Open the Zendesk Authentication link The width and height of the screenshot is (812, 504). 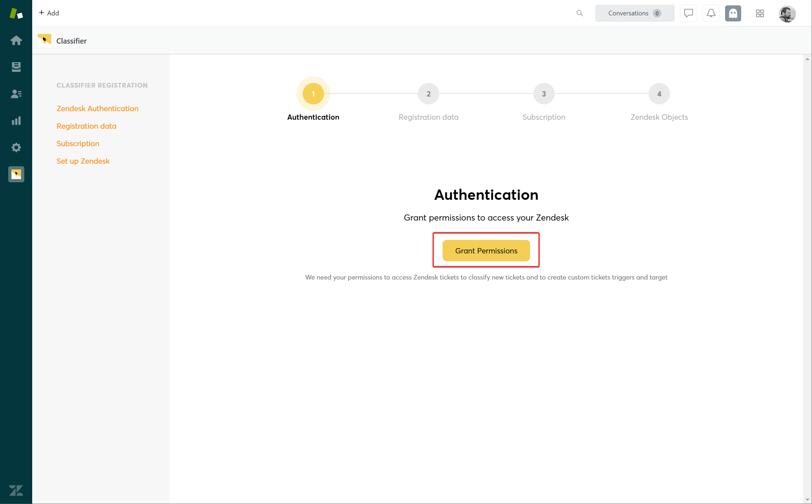[97, 108]
